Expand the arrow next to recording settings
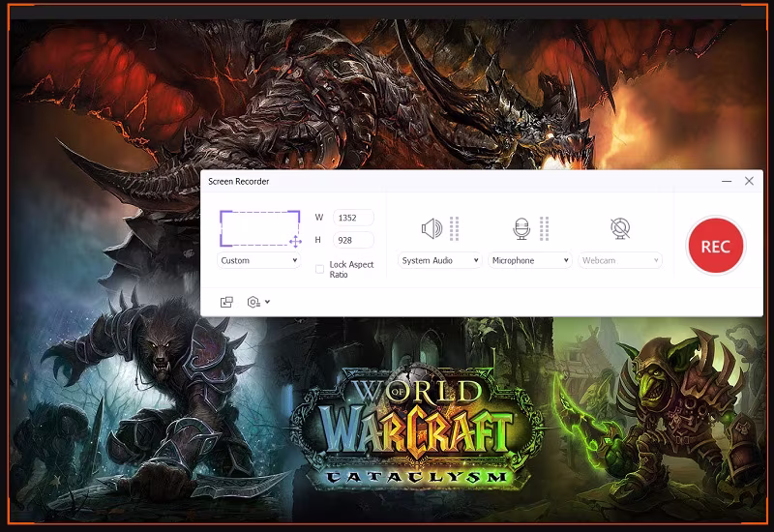The height and width of the screenshot is (532, 774). (268, 302)
